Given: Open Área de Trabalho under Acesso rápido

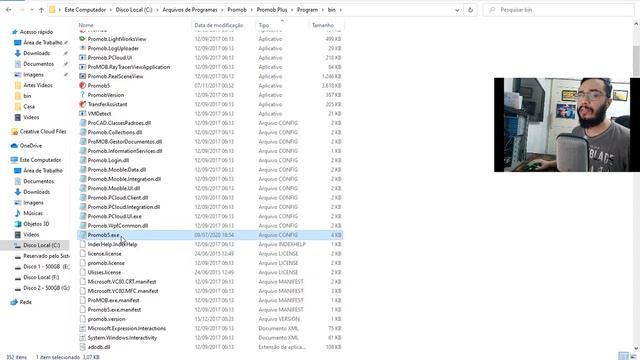Looking at the screenshot, I should pos(42,42).
